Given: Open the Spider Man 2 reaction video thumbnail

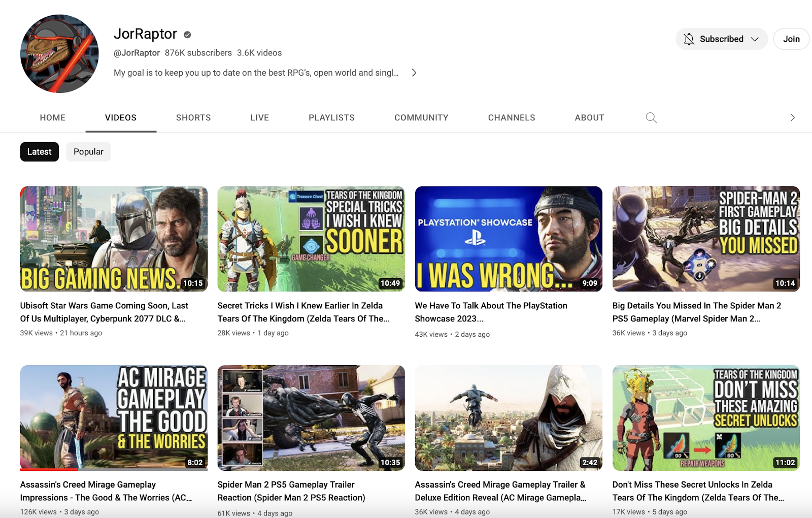Looking at the screenshot, I should 311,418.
